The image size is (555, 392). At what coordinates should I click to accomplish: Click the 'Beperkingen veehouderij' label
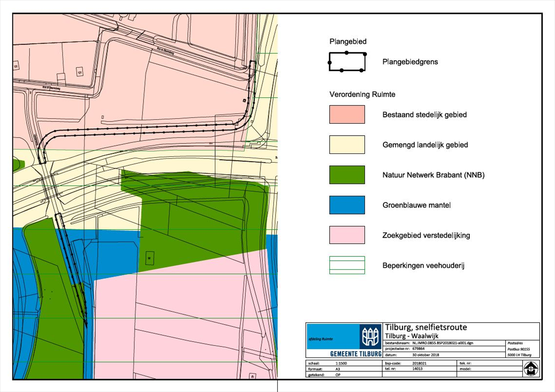click(x=423, y=265)
